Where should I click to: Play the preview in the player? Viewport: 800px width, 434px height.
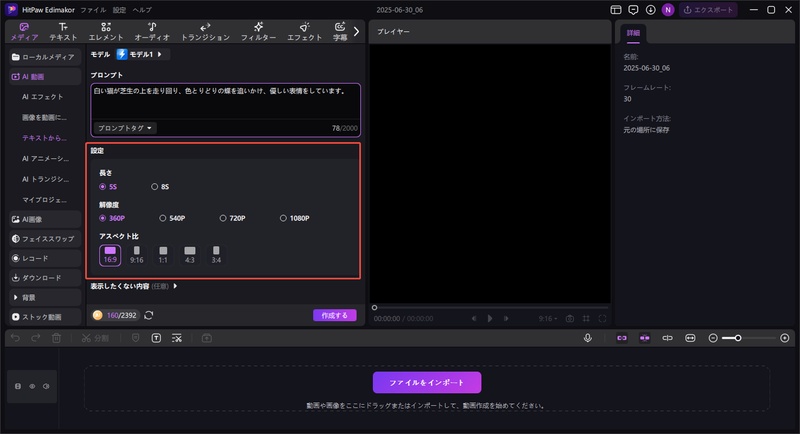[x=490, y=319]
